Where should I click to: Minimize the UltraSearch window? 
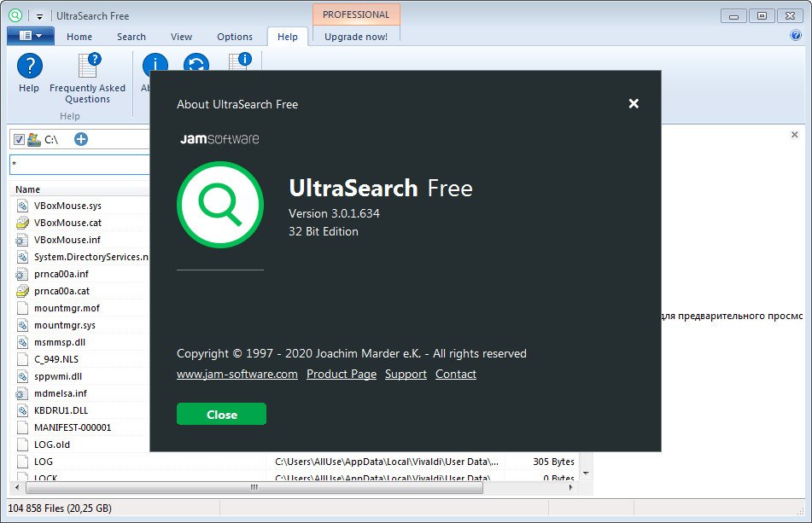pos(733,16)
